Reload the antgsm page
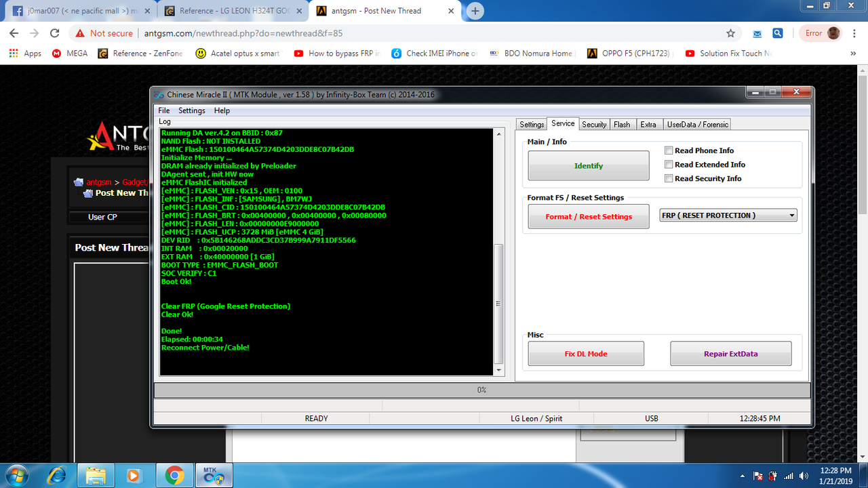This screenshot has height=488, width=868. click(x=56, y=33)
